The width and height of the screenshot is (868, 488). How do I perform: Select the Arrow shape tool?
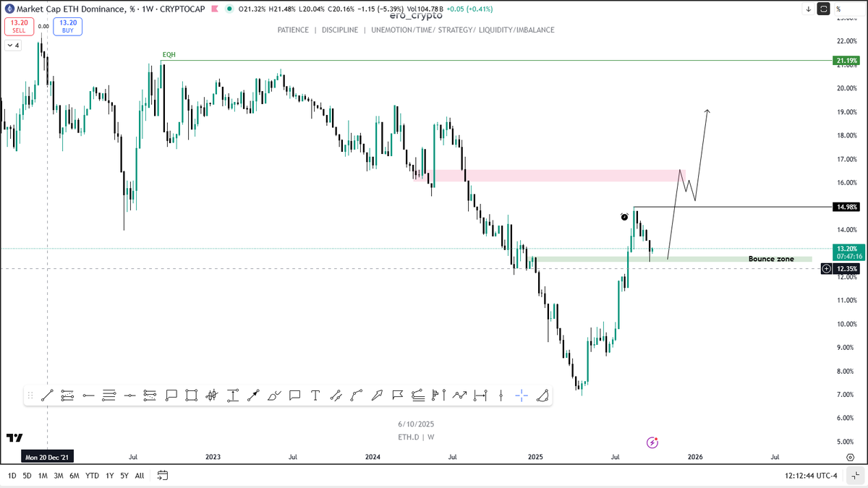(377, 395)
